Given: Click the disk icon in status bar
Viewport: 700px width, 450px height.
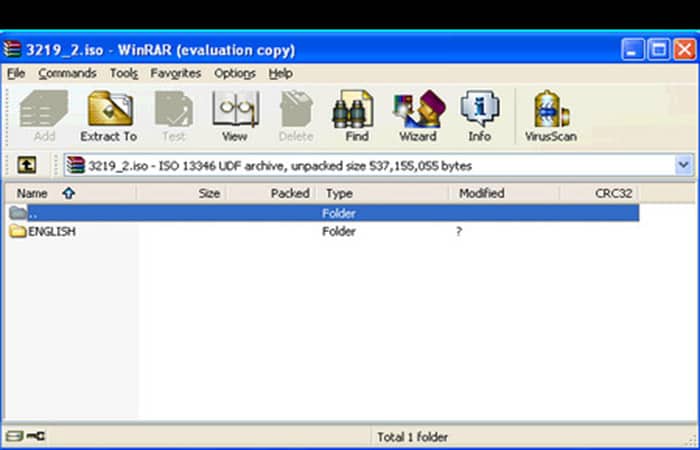Looking at the screenshot, I should tap(15, 436).
